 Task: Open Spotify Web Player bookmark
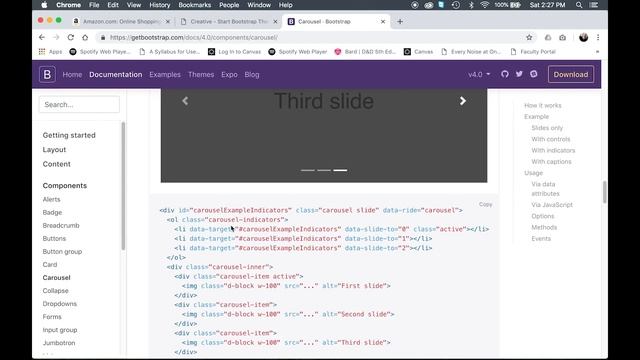click(298, 52)
